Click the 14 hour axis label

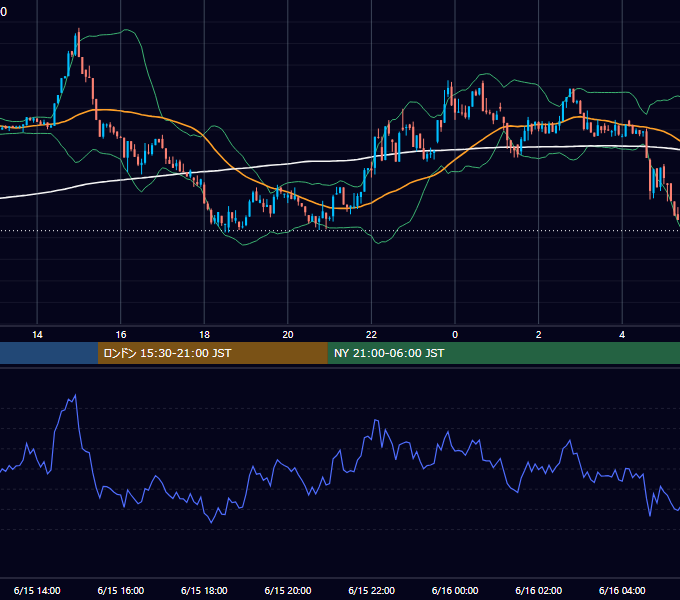37,335
